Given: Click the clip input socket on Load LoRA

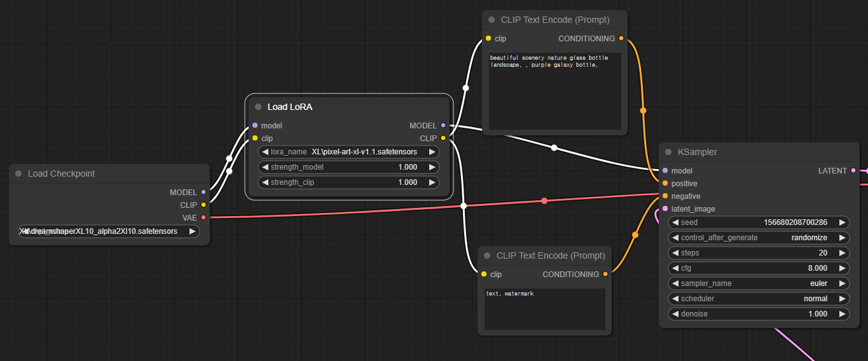Looking at the screenshot, I should tap(255, 138).
